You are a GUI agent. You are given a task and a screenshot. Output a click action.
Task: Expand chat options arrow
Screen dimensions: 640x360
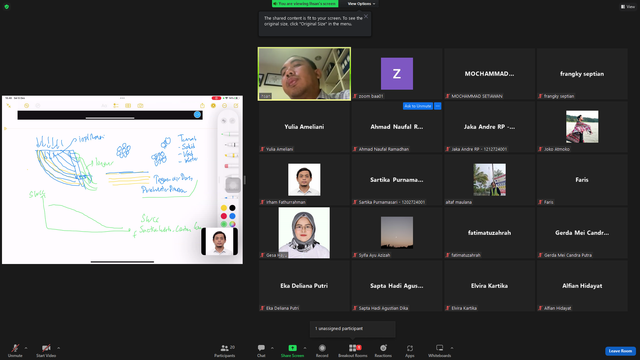(272, 348)
